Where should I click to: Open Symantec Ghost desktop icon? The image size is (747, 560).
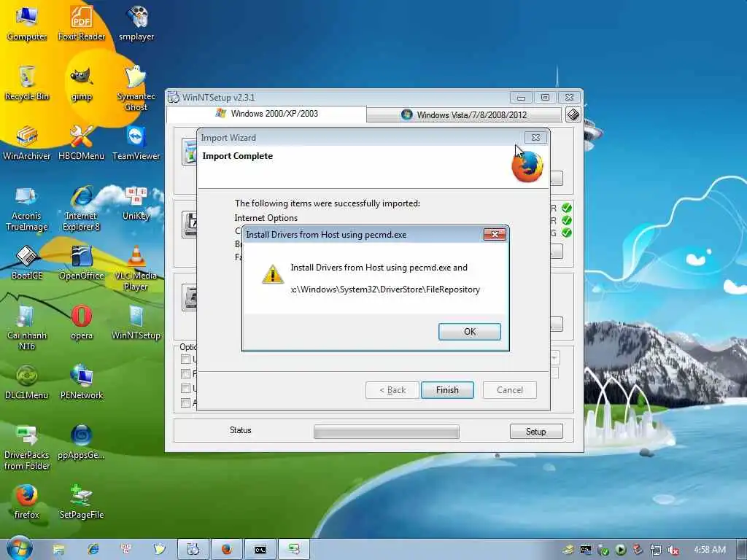136,88
